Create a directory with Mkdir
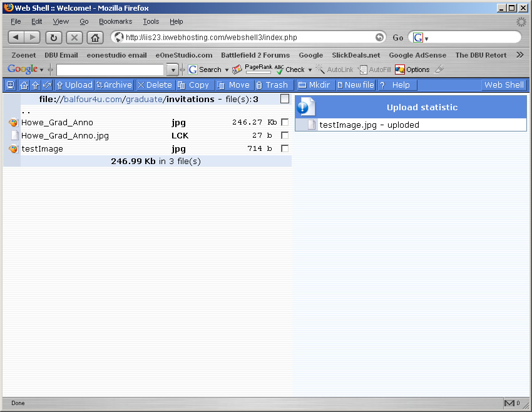 314,85
